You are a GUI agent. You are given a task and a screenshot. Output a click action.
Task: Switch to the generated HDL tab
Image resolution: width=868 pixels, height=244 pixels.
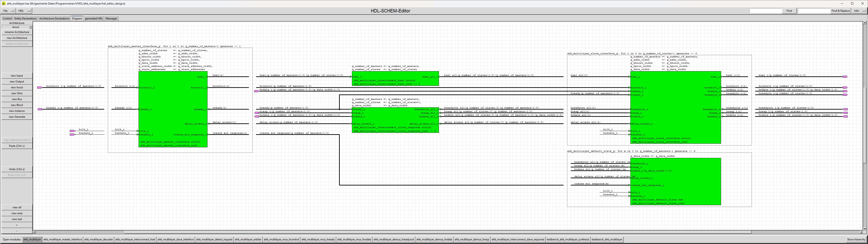point(94,19)
